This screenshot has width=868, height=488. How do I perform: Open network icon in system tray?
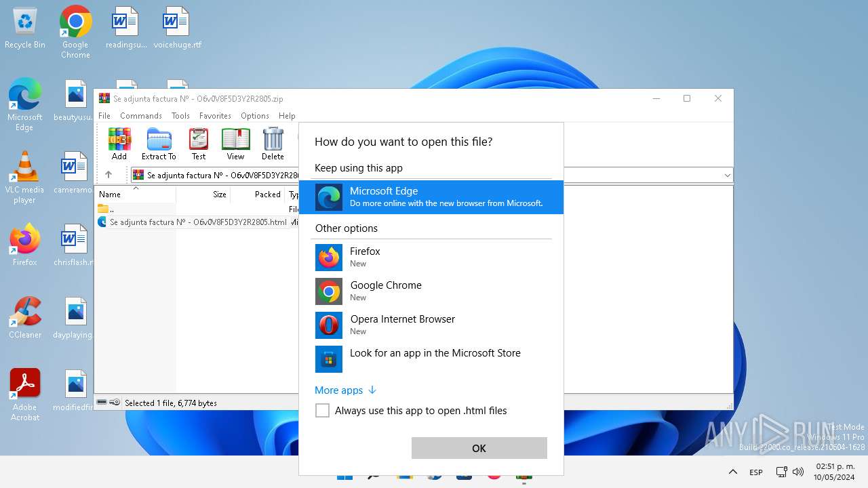click(x=781, y=472)
